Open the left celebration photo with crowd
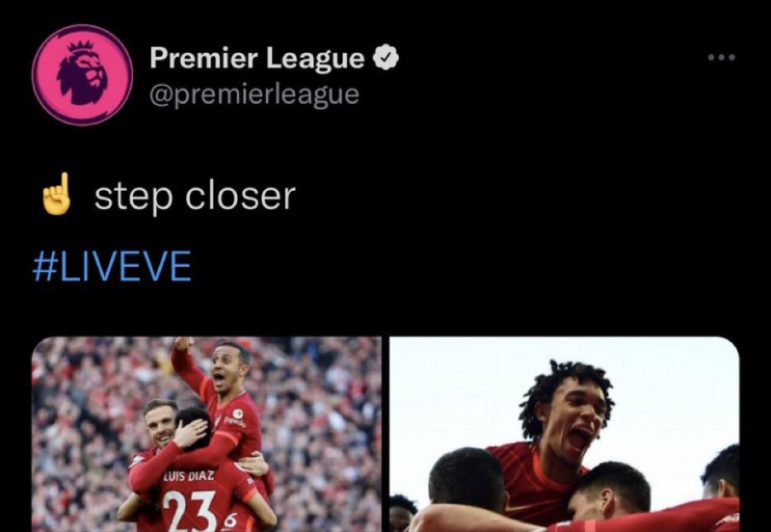Viewport: 771px width, 532px height. [206, 434]
